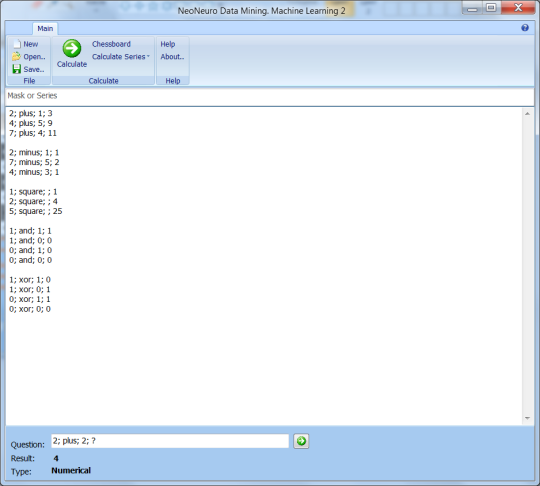Click the Save floppy disk icon
This screenshot has height=486, width=540.
(17, 69)
